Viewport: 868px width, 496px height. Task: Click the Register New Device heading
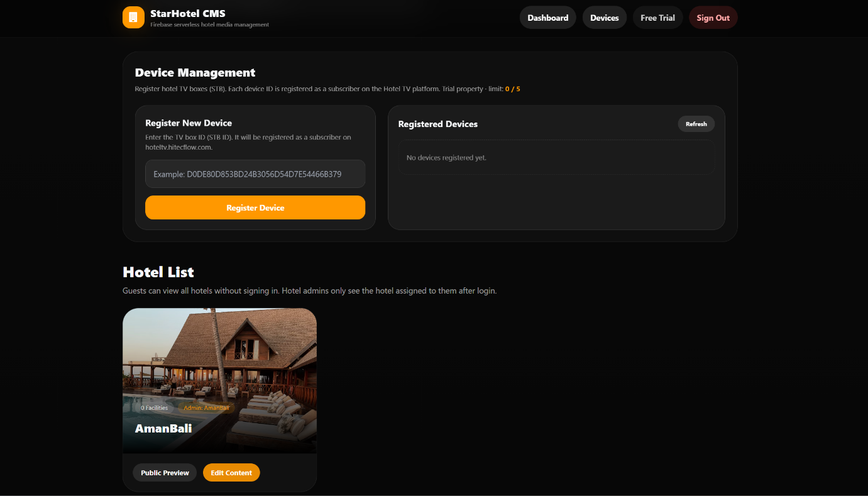(x=189, y=123)
